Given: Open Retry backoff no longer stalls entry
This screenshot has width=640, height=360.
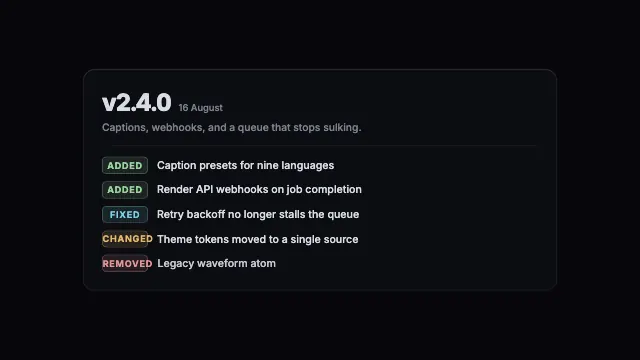Looking at the screenshot, I should pyautogui.click(x=258, y=214).
